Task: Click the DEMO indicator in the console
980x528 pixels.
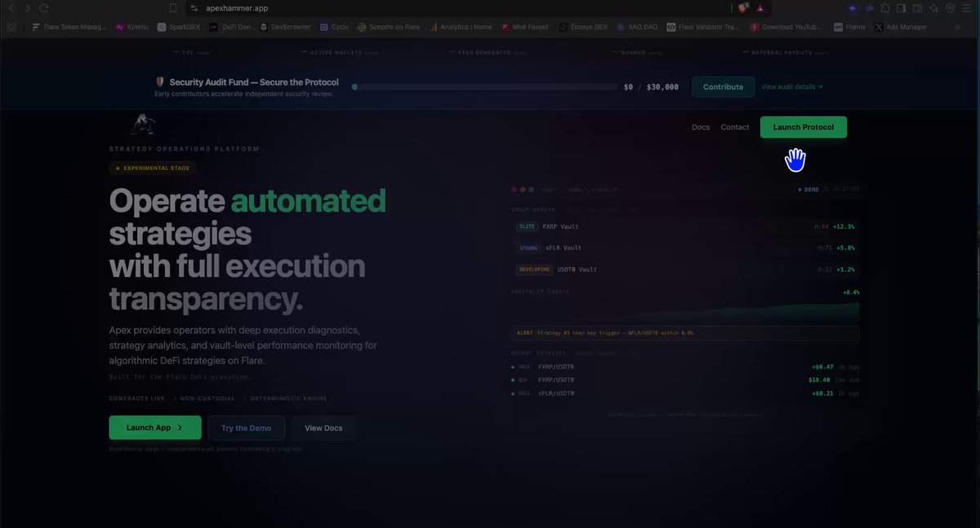Action: tap(808, 190)
